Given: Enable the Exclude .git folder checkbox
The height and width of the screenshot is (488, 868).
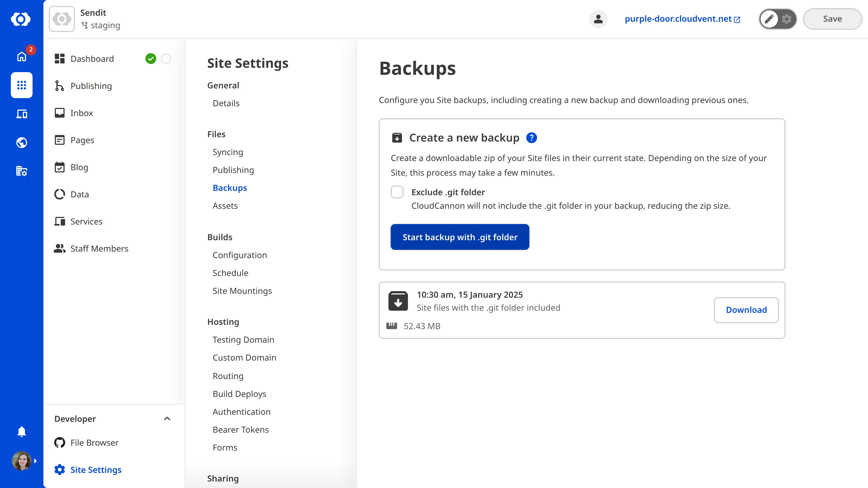Looking at the screenshot, I should (x=397, y=192).
